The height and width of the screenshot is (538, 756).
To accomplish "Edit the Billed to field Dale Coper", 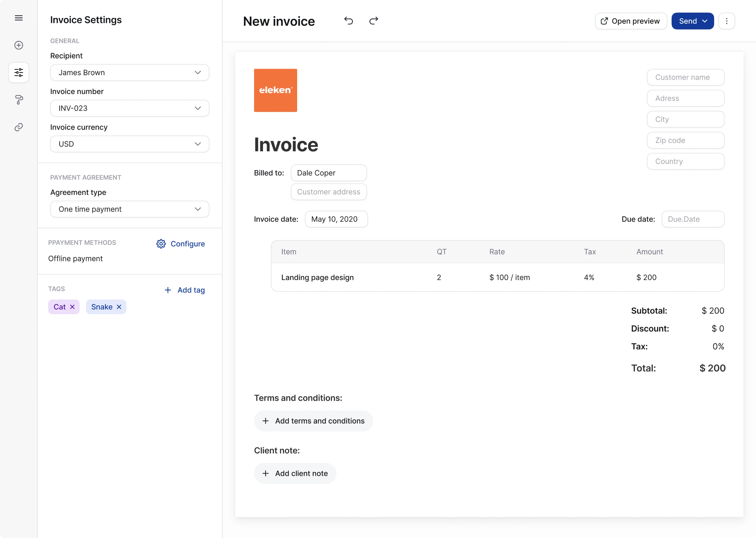I will [x=329, y=173].
